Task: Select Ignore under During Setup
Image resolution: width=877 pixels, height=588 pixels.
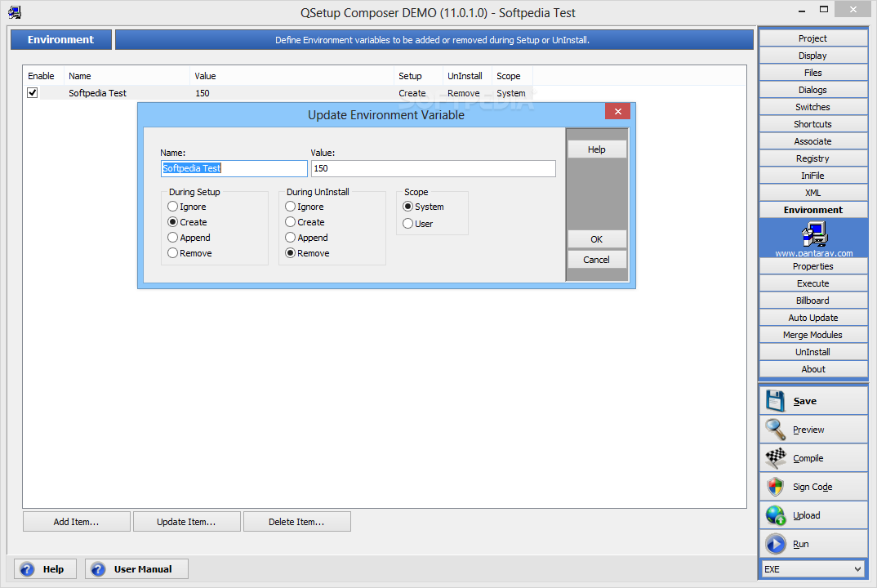Action: click(173, 207)
